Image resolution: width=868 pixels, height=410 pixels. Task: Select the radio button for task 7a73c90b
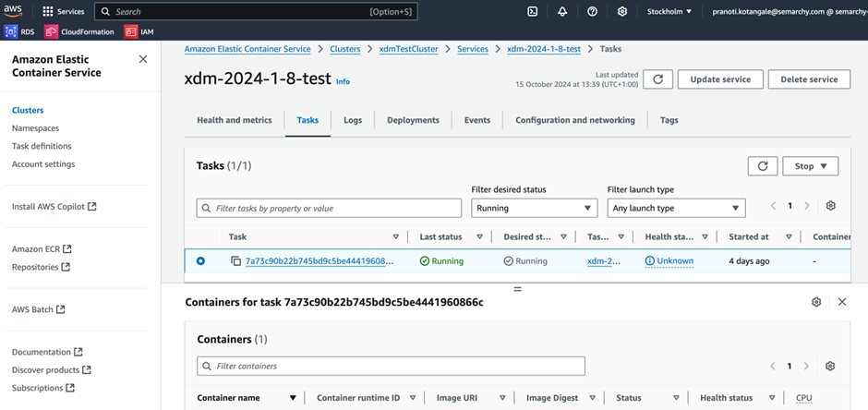[200, 260]
